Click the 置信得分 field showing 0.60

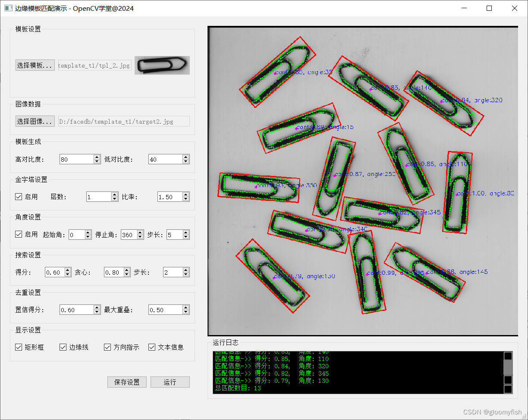click(x=76, y=310)
